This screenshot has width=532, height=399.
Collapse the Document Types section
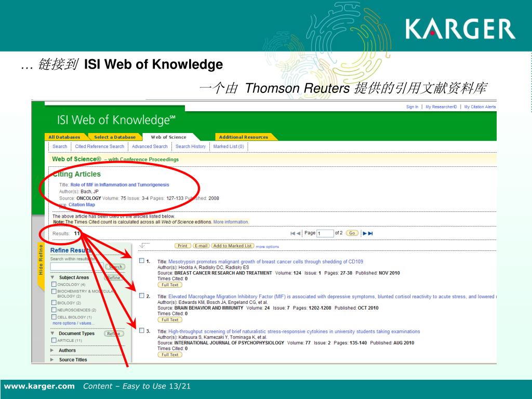(52, 333)
